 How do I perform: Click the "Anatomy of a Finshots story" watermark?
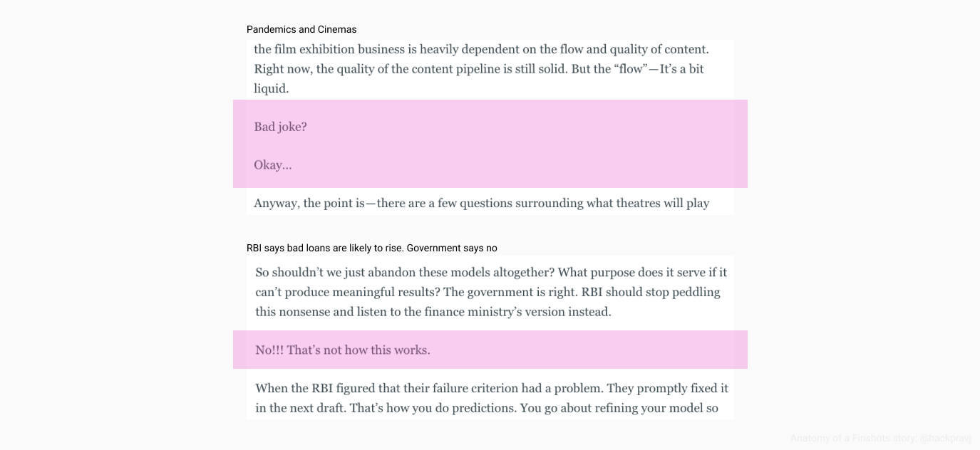pos(853,438)
